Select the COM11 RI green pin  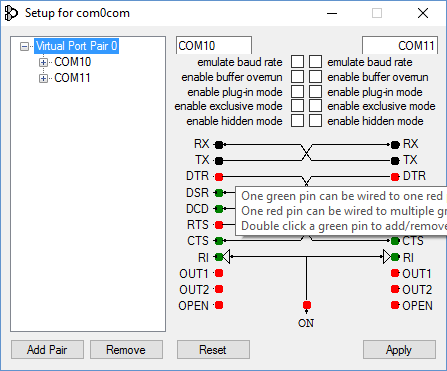coord(395,257)
